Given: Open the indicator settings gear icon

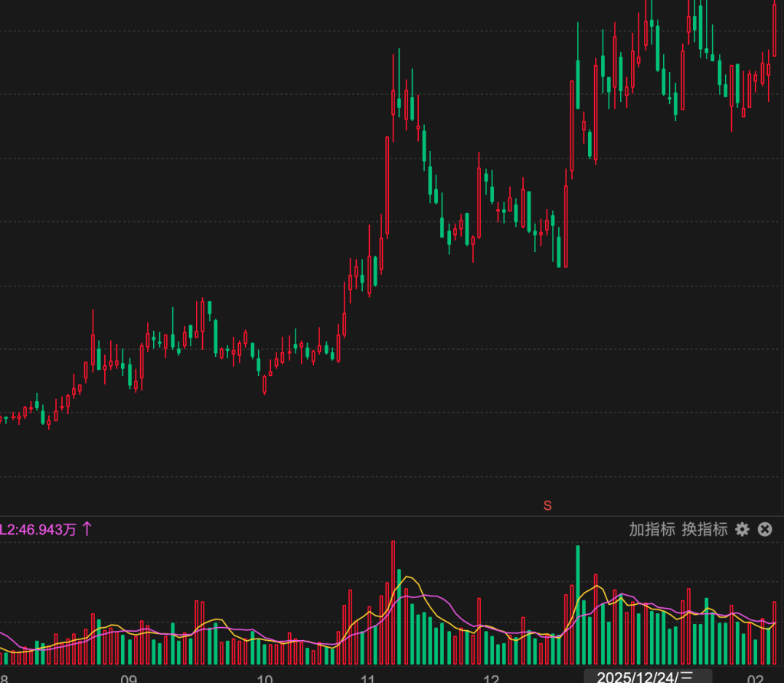Looking at the screenshot, I should pyautogui.click(x=742, y=529).
